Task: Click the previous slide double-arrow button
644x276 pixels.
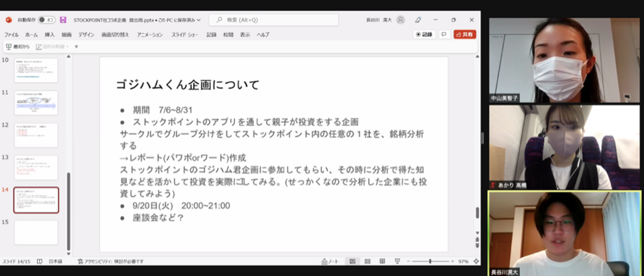Action: click(477, 239)
